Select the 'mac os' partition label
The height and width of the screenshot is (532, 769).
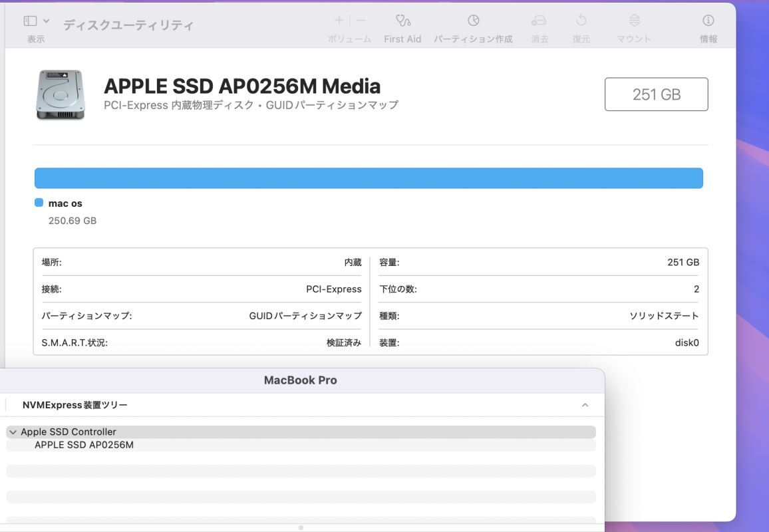(65, 203)
